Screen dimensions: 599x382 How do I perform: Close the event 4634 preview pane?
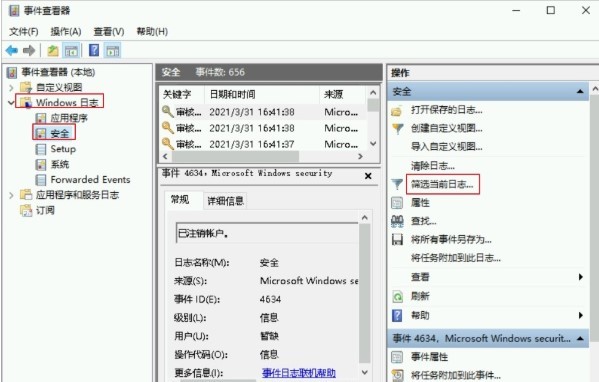pyautogui.click(x=368, y=176)
